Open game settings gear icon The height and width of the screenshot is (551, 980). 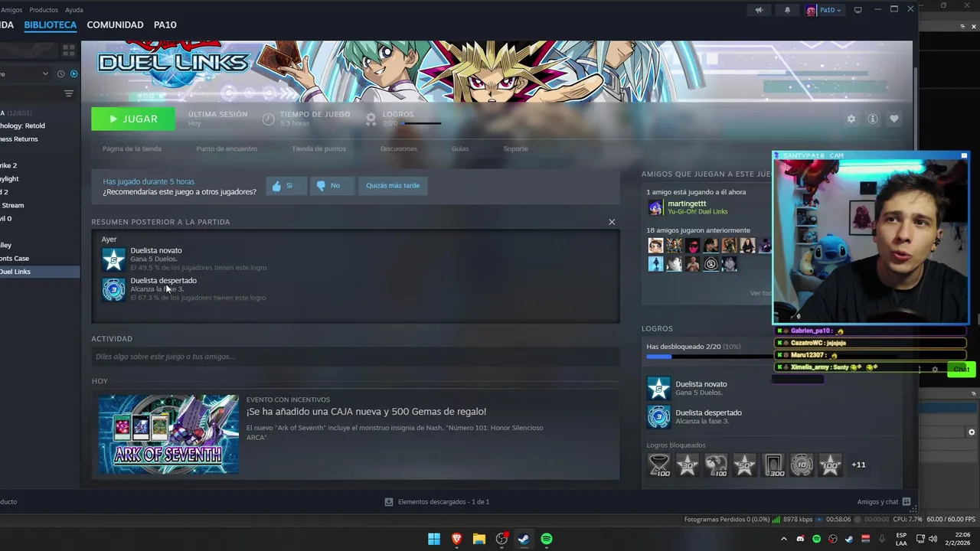851,119
